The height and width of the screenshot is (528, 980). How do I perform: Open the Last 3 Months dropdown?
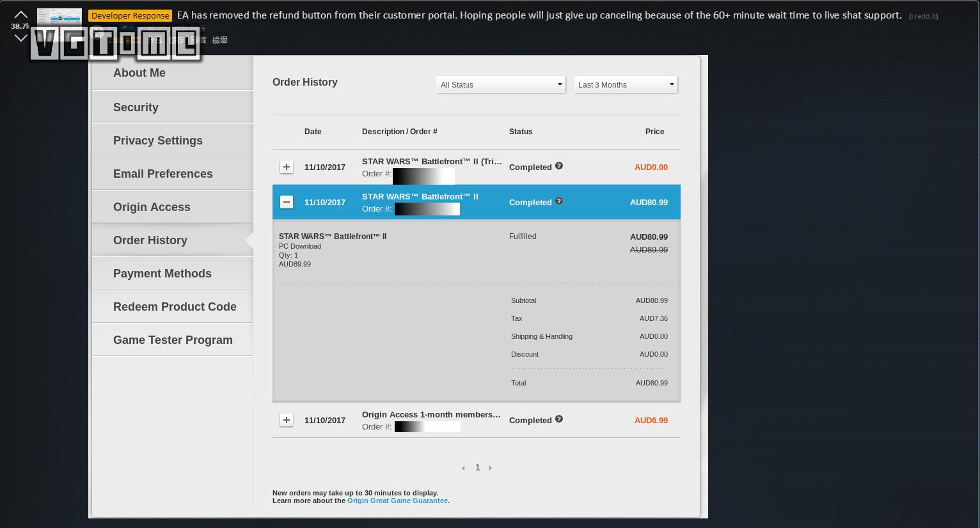point(626,84)
